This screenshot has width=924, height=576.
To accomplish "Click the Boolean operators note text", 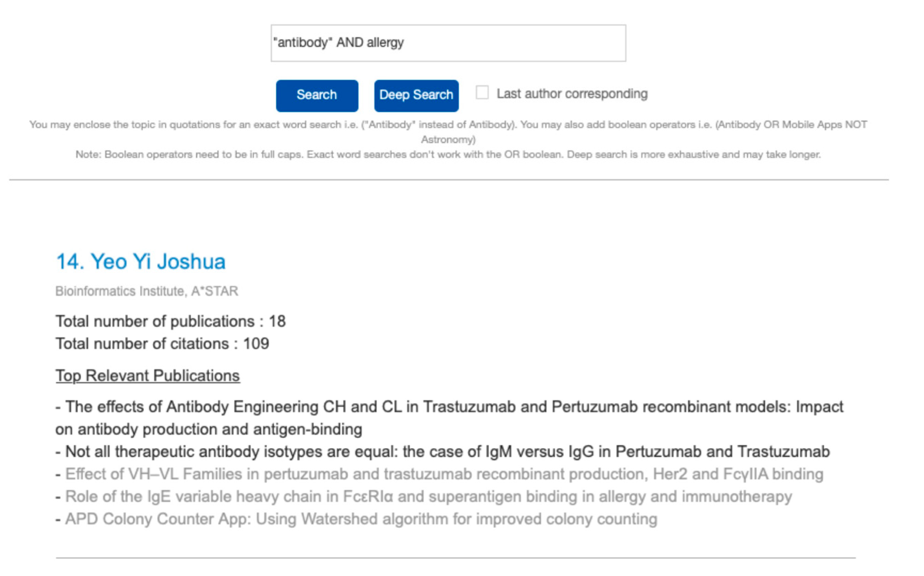I will click(x=448, y=155).
